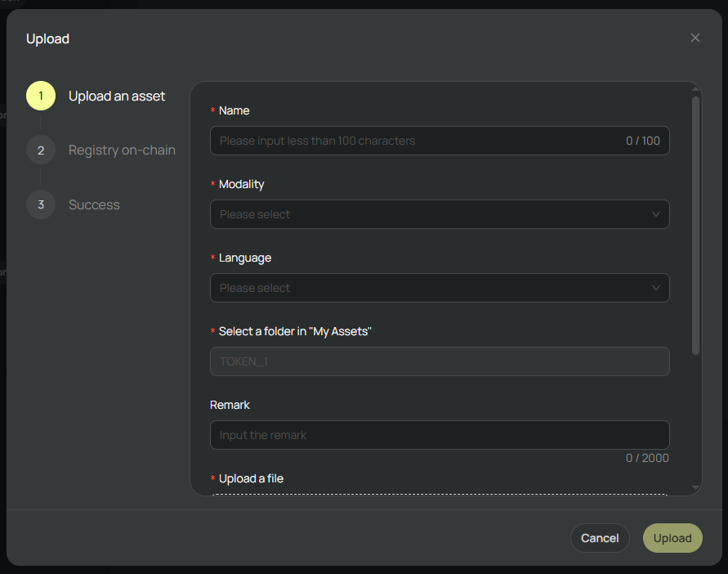
Task: Click the TOKEN_1 folder selection field
Action: point(440,361)
